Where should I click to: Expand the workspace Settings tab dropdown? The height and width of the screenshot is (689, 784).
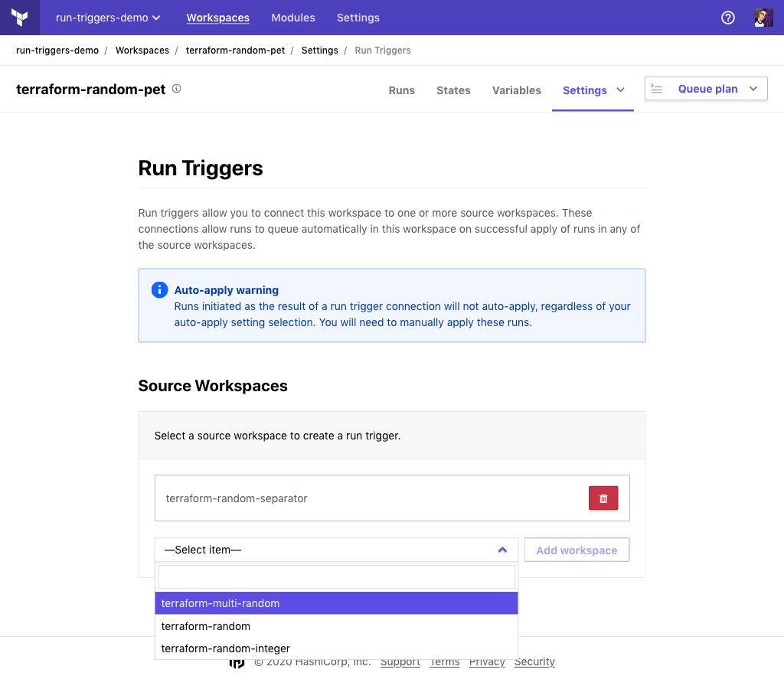[593, 90]
